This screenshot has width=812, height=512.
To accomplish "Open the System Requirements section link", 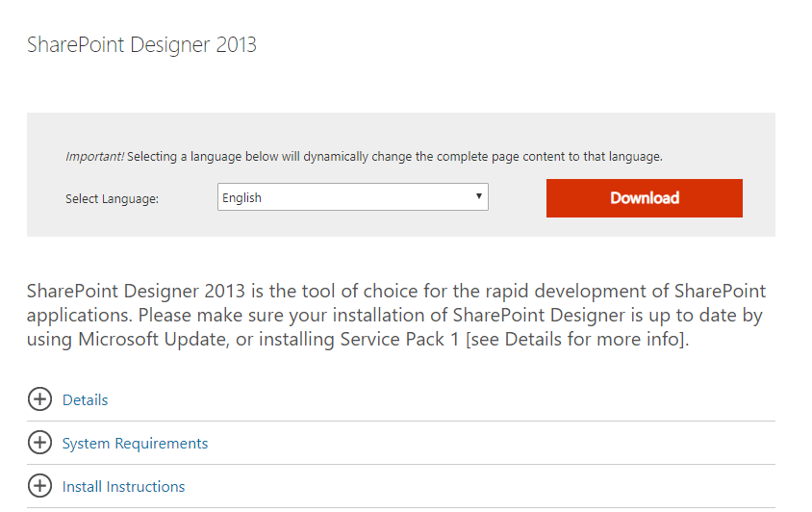I will pos(135,444).
